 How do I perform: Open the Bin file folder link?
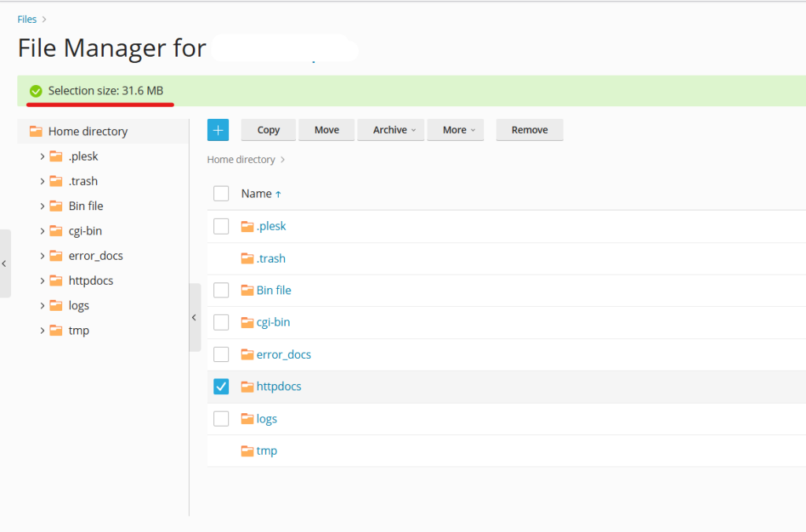point(274,290)
